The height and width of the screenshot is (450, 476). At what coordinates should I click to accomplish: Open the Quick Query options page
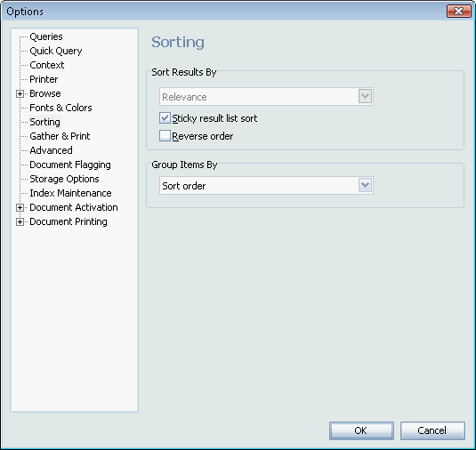(x=56, y=51)
